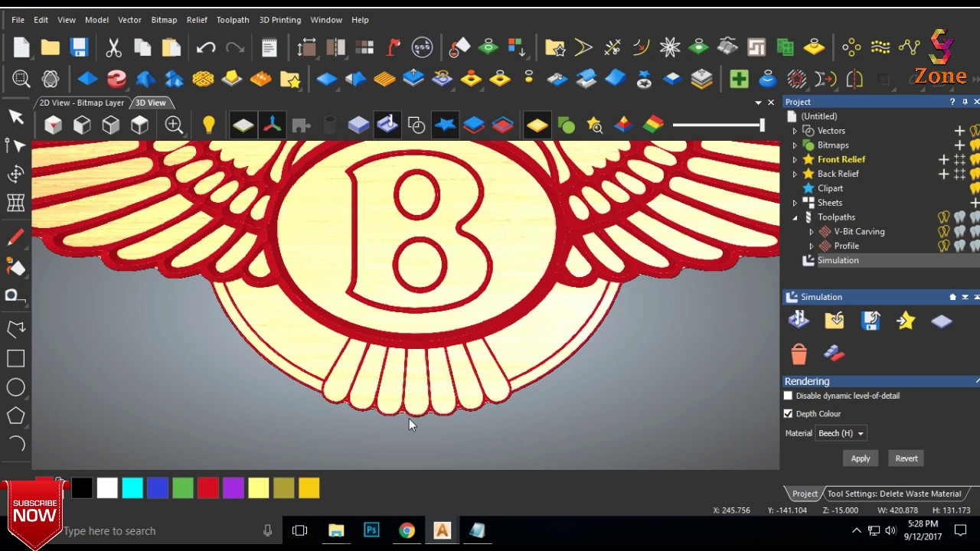
Task: Click the green plus Add relief icon
Action: 739,78
